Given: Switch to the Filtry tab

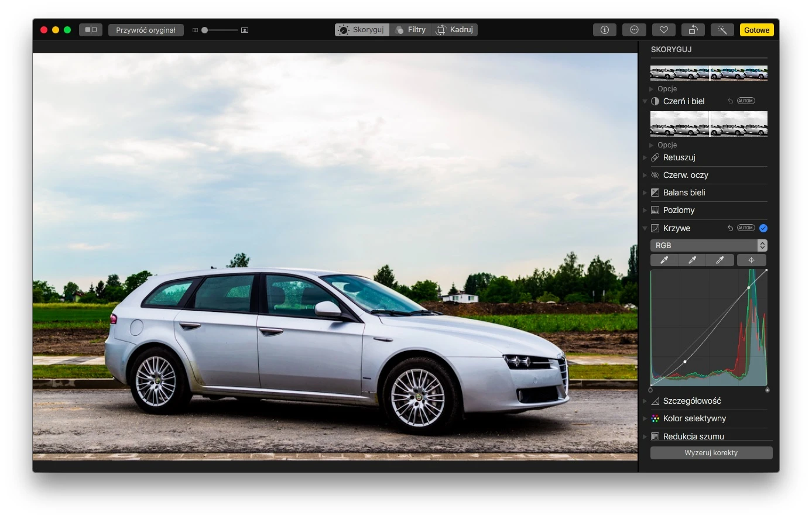Looking at the screenshot, I should click(410, 30).
